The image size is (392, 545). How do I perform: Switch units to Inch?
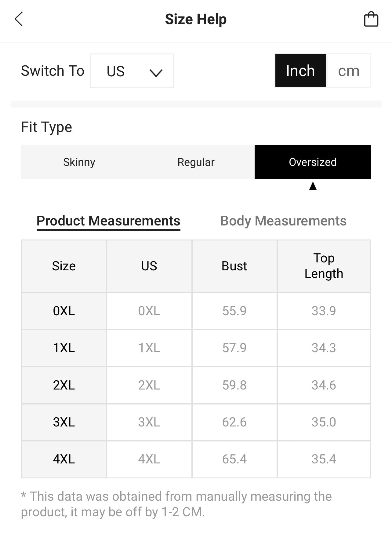click(300, 71)
